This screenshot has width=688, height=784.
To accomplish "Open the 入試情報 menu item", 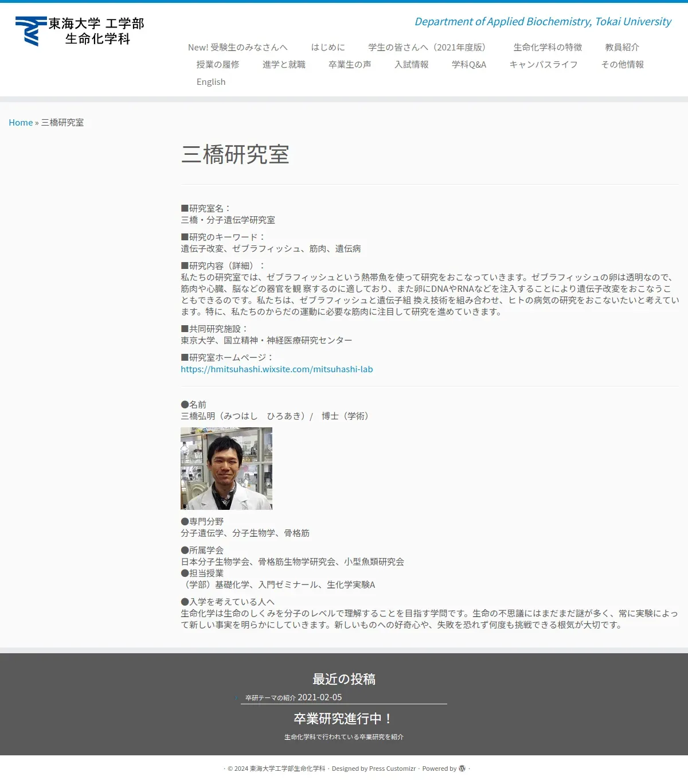I will [412, 65].
